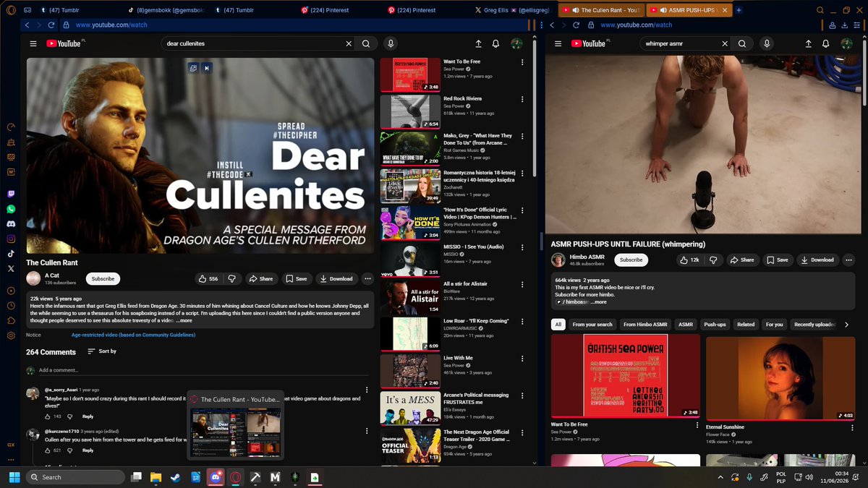Mute audio on The Cullen Rant tab

click(x=576, y=10)
